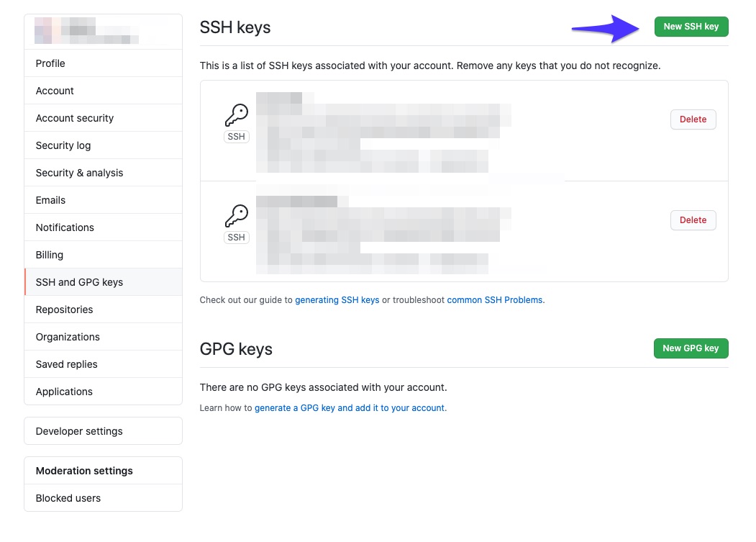
Task: Delete the first SSH key
Action: [692, 119]
